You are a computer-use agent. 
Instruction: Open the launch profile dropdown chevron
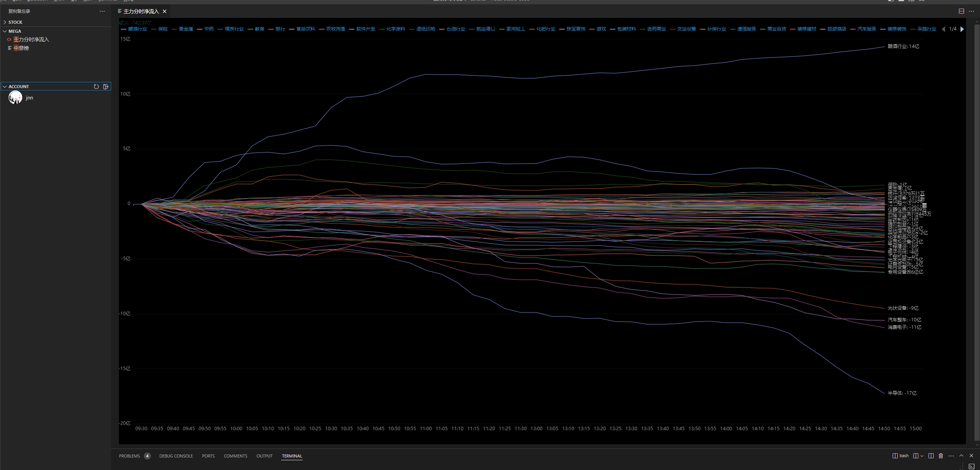(922, 456)
